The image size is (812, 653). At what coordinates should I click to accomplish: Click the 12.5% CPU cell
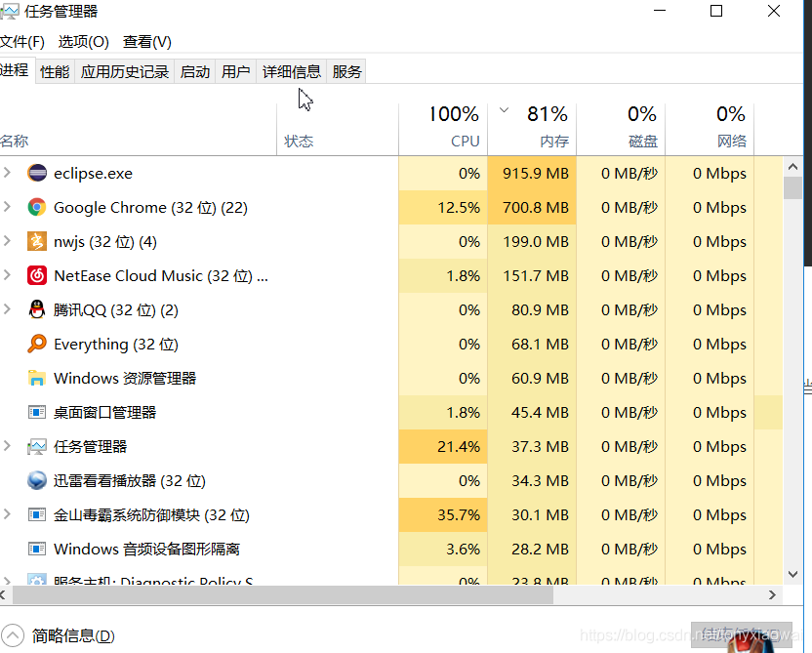[443, 207]
